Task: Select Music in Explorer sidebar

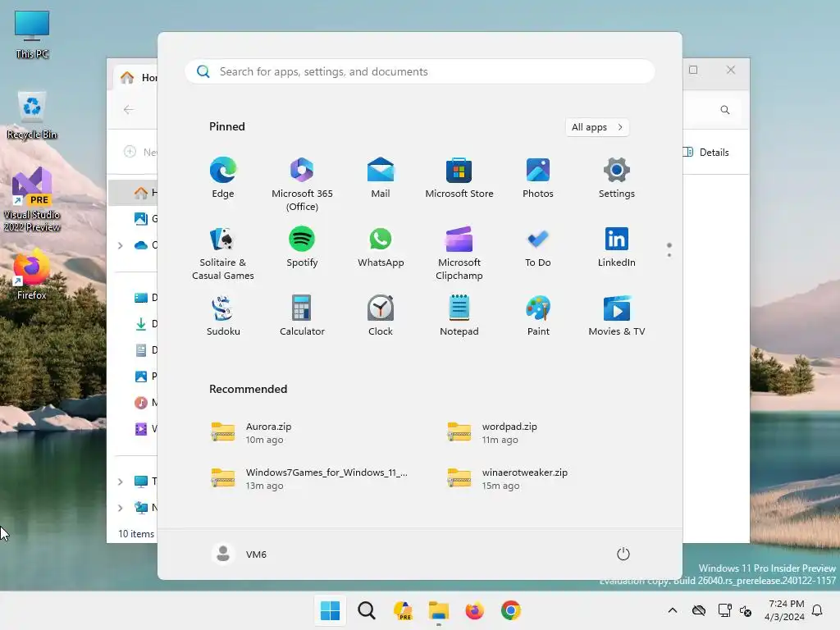Action: (x=146, y=402)
